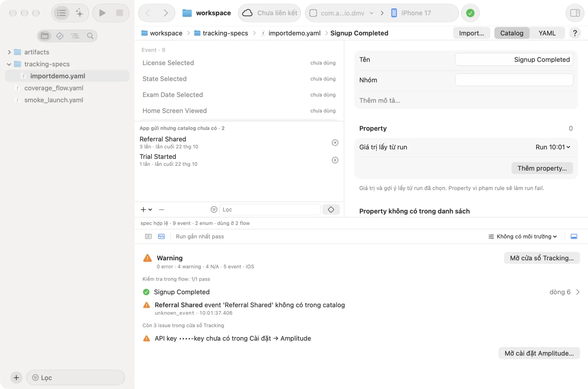
Task: Start the run with the play button
Action: coord(102,13)
